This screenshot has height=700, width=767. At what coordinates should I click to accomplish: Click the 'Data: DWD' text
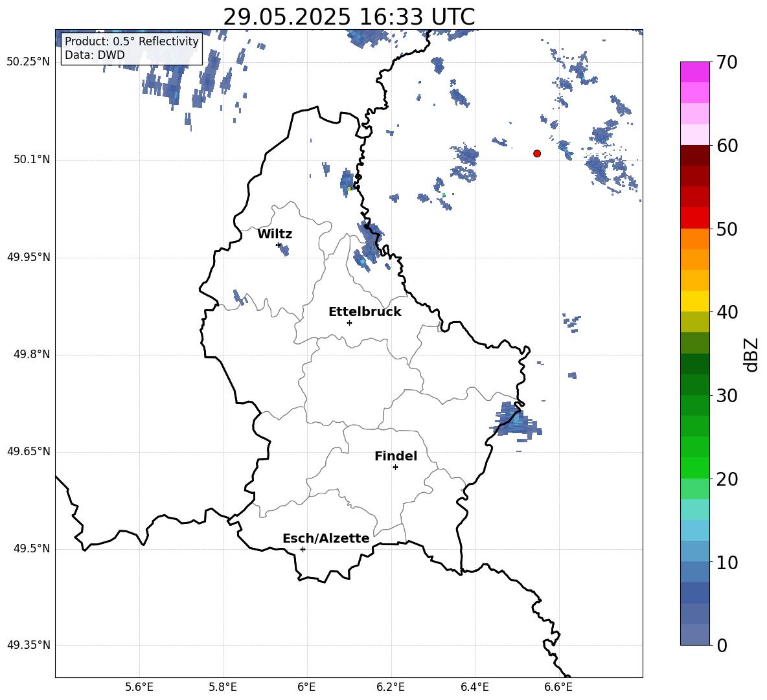point(95,55)
